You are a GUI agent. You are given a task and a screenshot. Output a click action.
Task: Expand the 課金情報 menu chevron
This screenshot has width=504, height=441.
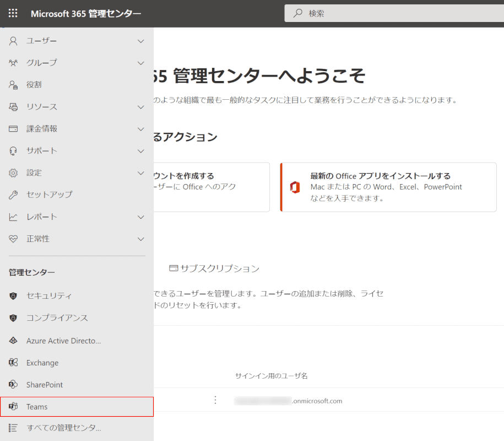(141, 129)
